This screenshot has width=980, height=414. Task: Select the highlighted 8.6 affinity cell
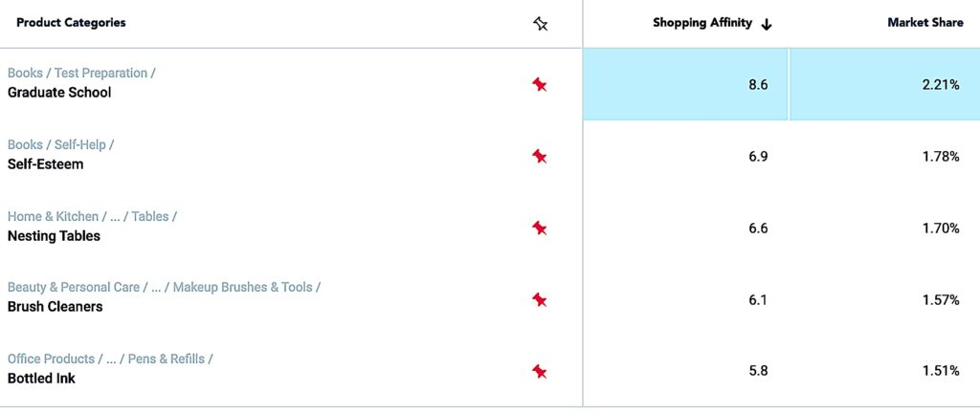click(685, 84)
